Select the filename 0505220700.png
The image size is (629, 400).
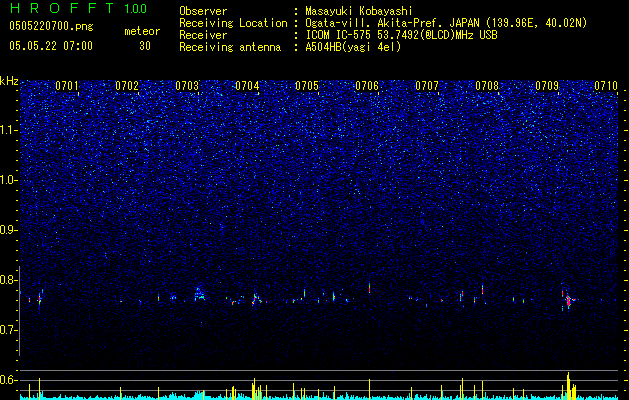pos(51,26)
